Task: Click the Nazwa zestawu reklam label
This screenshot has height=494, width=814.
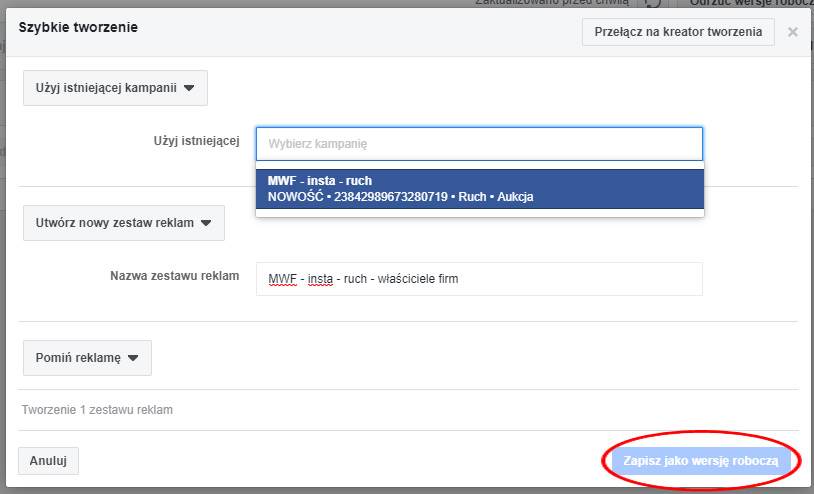Action: pos(174,276)
